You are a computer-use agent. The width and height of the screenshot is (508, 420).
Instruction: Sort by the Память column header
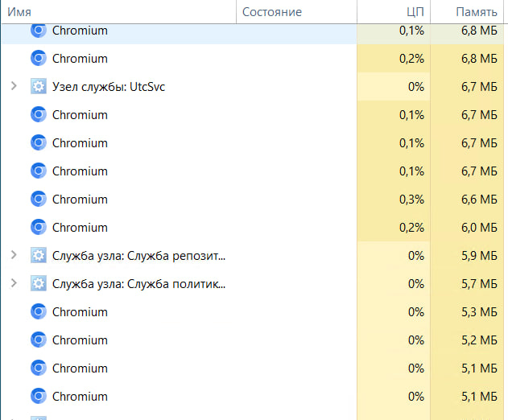click(476, 11)
